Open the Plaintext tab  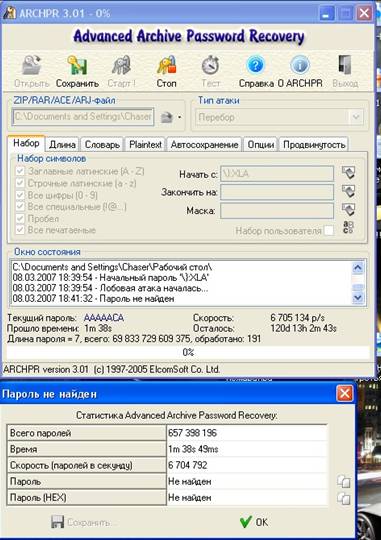click(145, 145)
